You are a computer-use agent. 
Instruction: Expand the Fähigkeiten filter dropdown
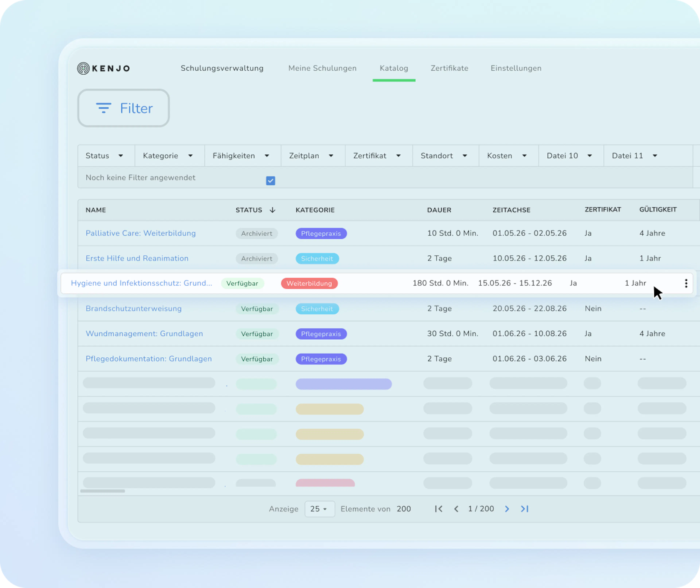point(243,156)
